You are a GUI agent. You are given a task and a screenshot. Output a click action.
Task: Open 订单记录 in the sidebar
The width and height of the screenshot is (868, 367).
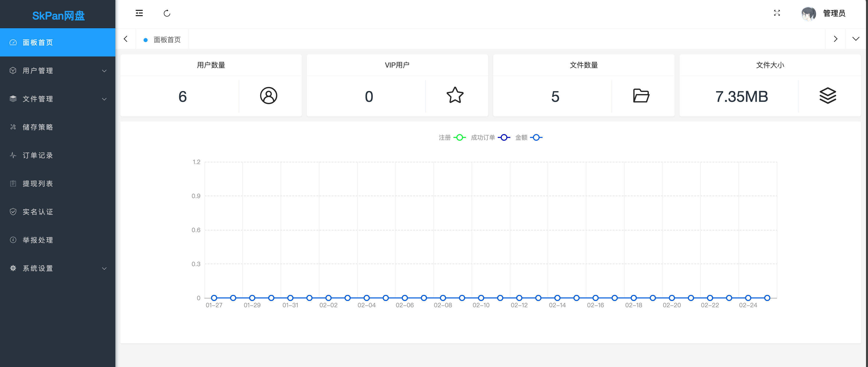coord(38,156)
